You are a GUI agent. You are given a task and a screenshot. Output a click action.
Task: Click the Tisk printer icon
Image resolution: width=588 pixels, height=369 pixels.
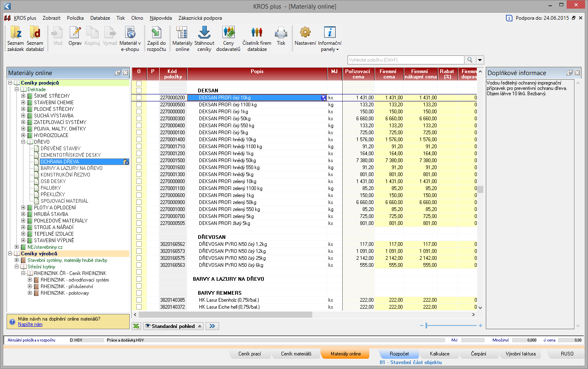281,36
